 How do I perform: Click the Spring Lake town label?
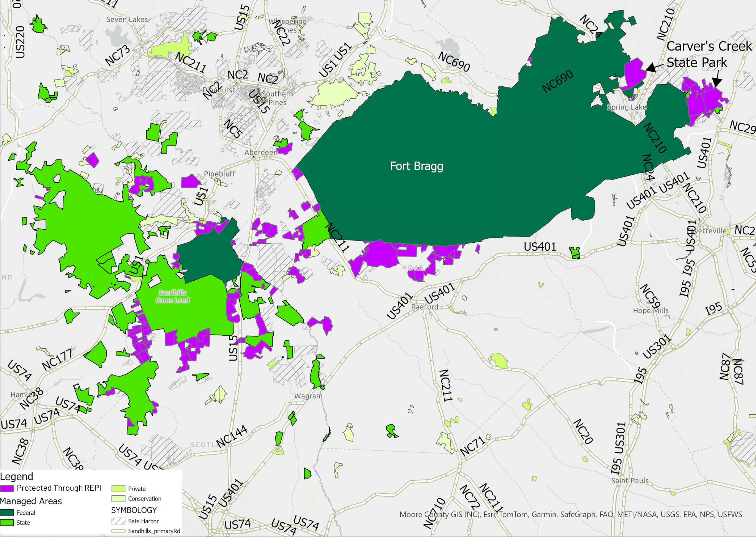(x=626, y=107)
